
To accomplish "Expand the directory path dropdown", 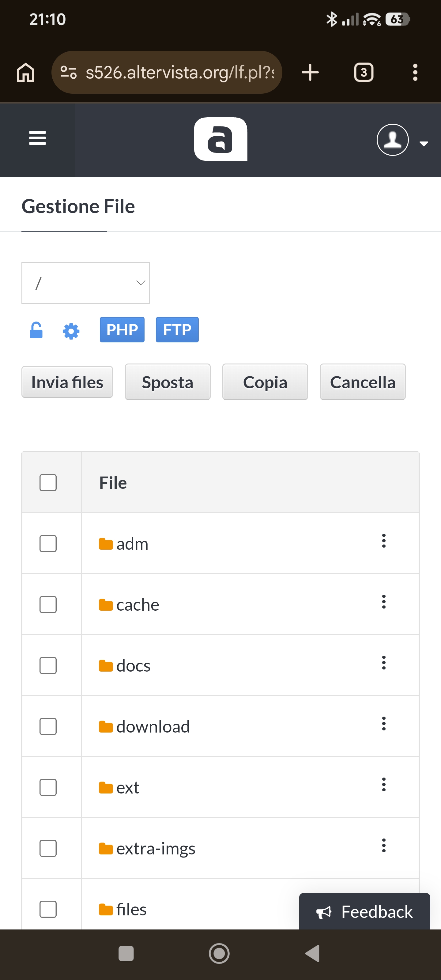I will pyautogui.click(x=86, y=283).
